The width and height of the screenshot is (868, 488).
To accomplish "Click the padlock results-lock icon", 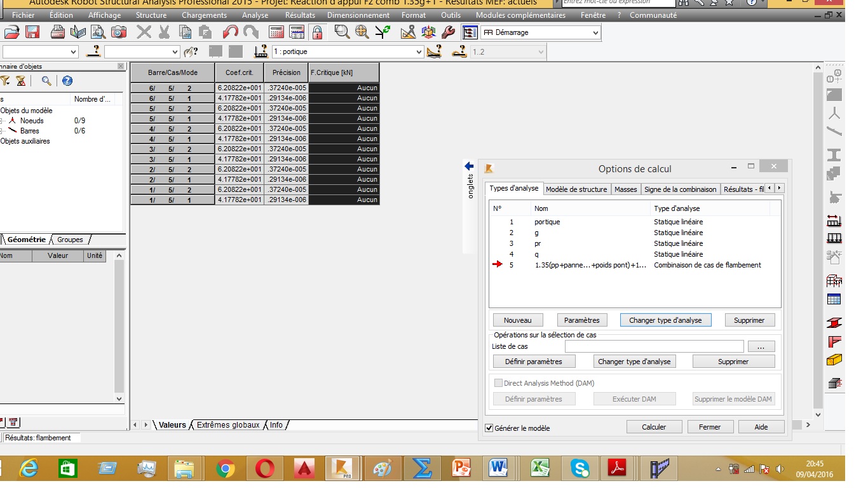I will click(x=317, y=32).
